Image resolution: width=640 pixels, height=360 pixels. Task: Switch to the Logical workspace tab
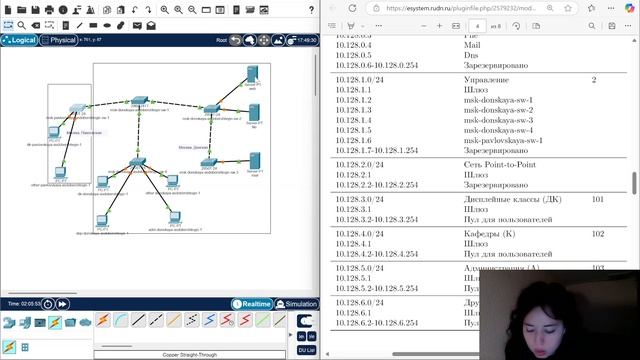19,40
